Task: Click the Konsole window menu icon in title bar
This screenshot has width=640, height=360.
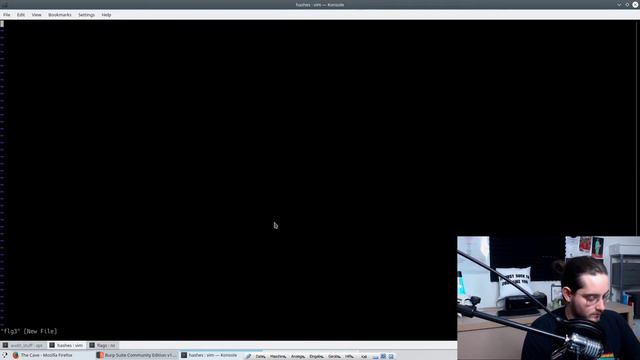Action: [x=4, y=4]
